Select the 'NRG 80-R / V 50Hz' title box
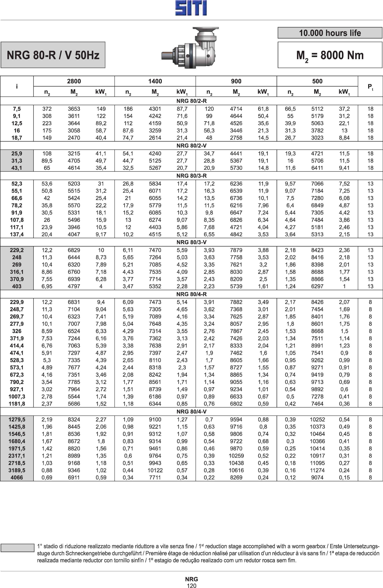This screenshot has height=588, width=383. (x=53, y=55)
